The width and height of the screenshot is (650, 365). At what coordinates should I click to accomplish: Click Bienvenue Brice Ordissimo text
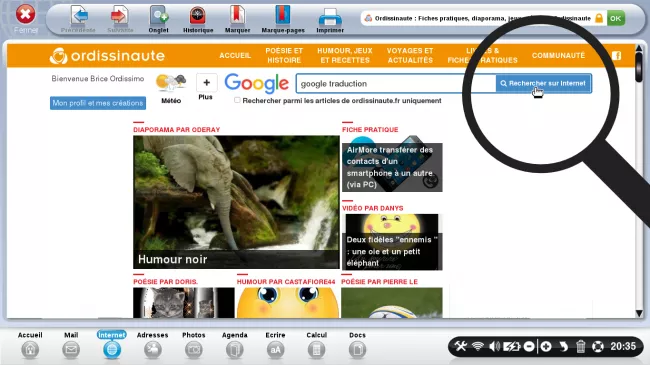98,78
